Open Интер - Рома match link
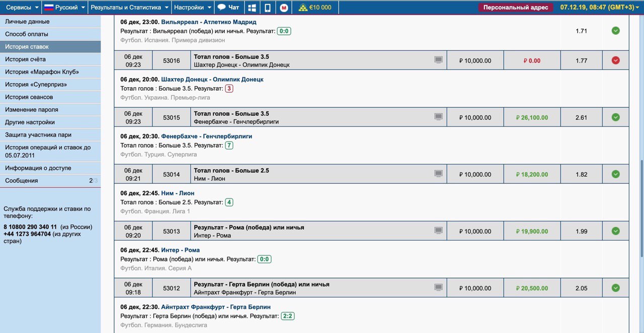This screenshot has width=644, height=333. [180, 250]
